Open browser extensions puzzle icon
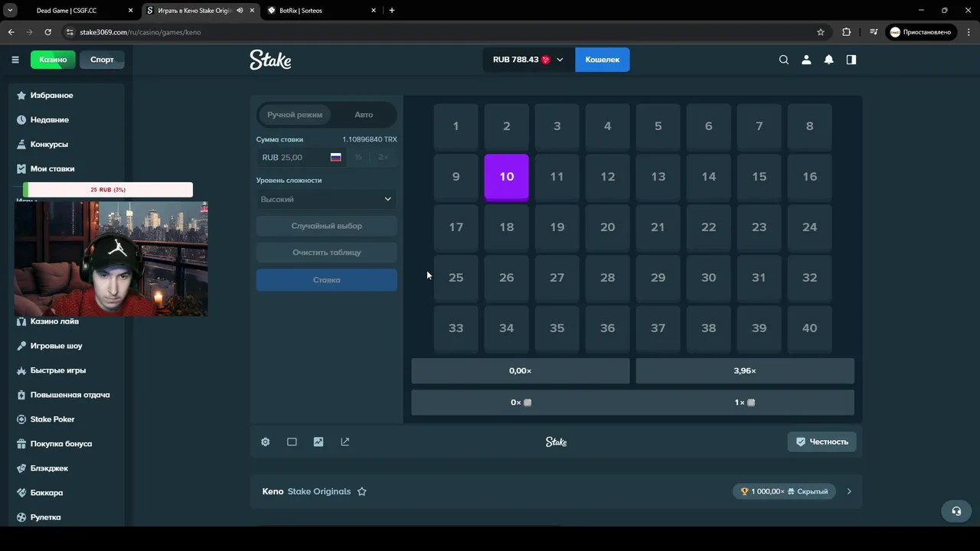The image size is (980, 551). pos(846,32)
